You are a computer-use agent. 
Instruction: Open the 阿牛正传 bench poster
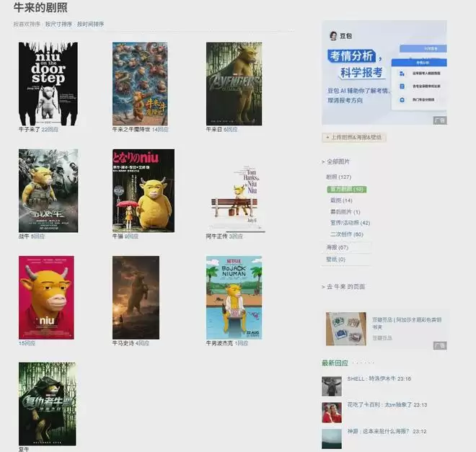click(236, 198)
